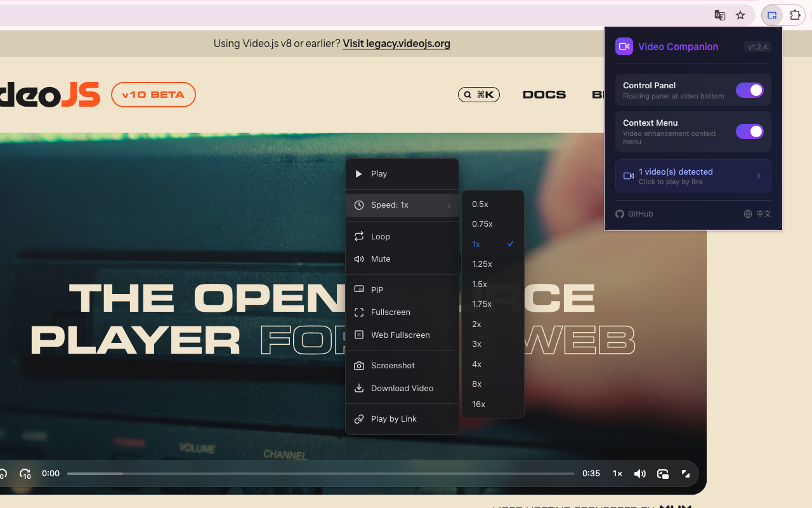The width and height of the screenshot is (812, 508).
Task: Open the browser extensions puzzle icon
Action: click(x=795, y=15)
